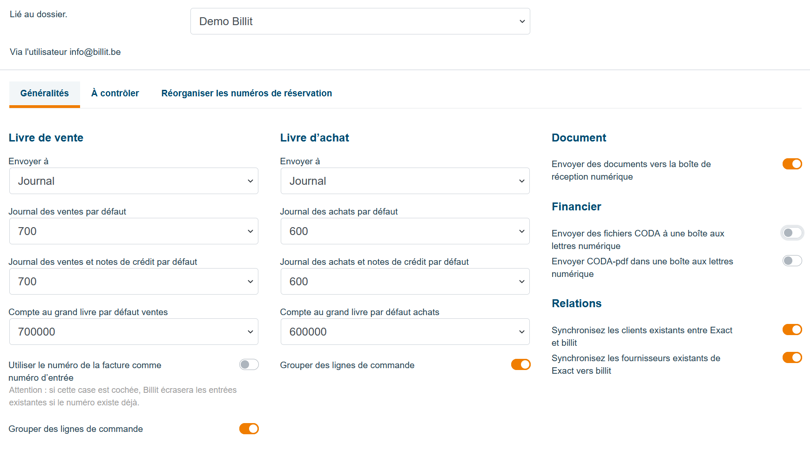Screen dimensions: 810x451
Task: Enable the Envoyer CODA-pdf toggle
Action: tap(791, 261)
